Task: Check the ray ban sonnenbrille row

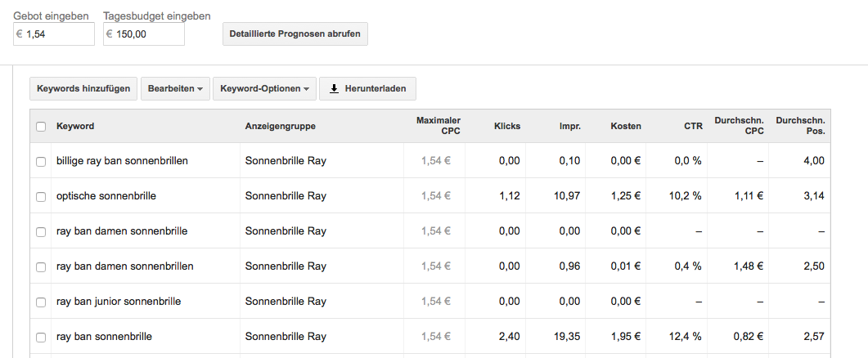Action: click(x=41, y=337)
